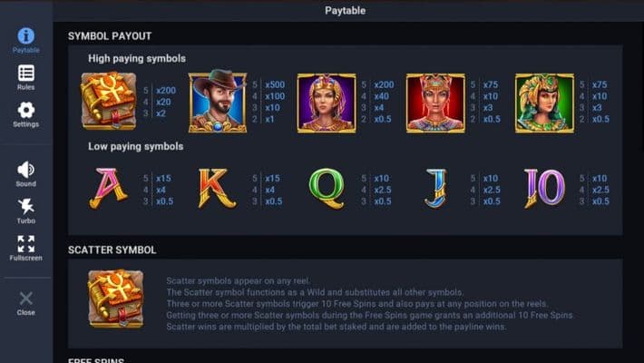The image size is (644, 363).
Task: Close the paytable panel
Action: coord(25,299)
